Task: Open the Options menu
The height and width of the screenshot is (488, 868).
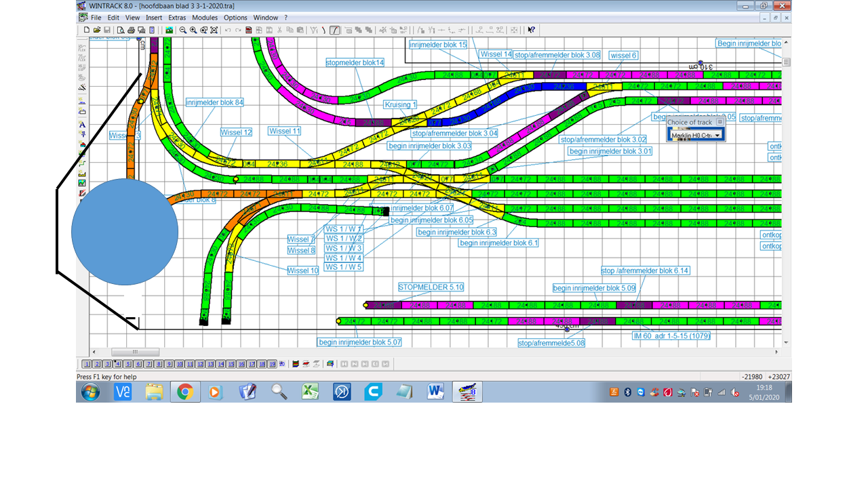Action: (x=235, y=18)
